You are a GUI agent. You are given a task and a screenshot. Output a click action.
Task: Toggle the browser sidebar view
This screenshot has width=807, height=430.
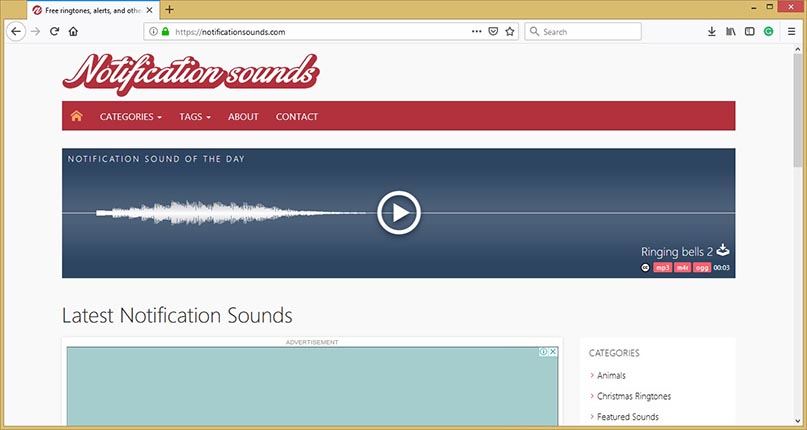tap(749, 32)
